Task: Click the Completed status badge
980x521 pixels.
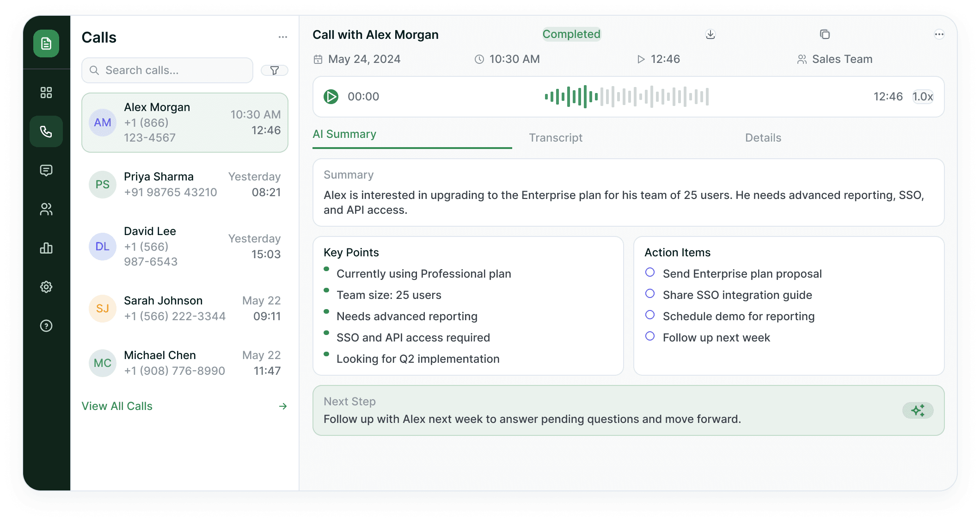Action: point(571,34)
